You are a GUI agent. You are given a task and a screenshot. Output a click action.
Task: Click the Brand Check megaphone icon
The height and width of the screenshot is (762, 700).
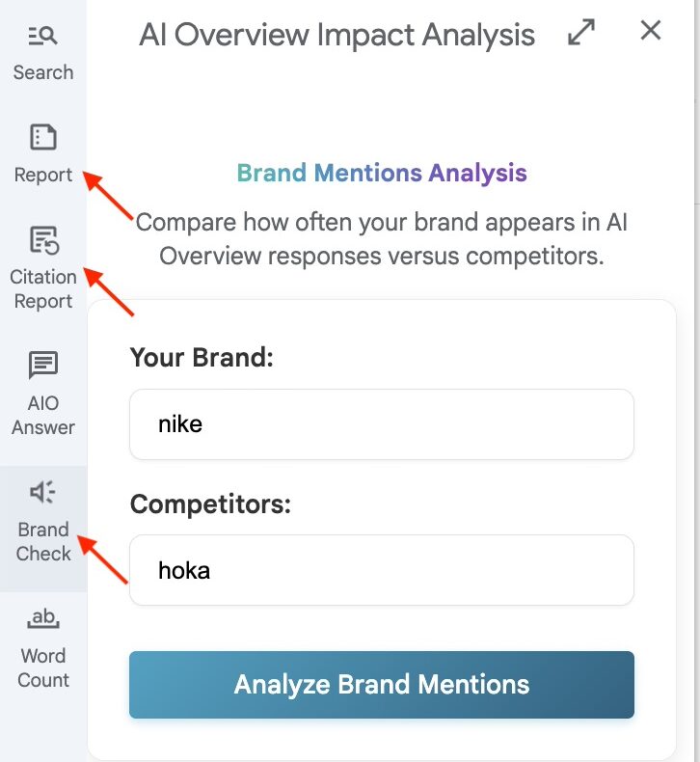tap(43, 492)
